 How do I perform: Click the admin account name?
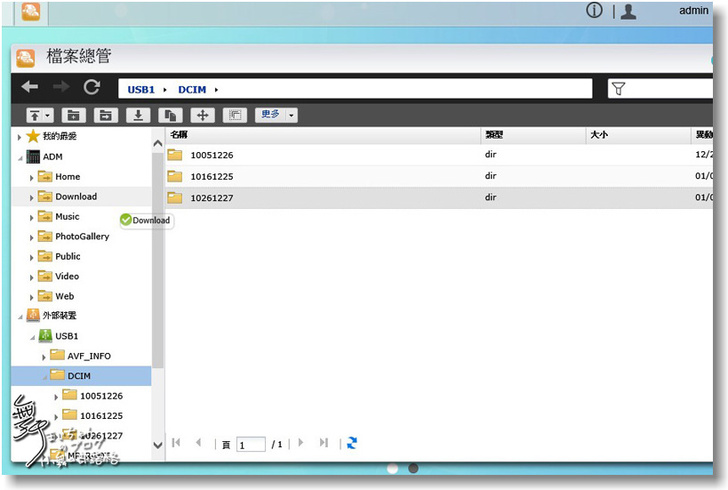click(694, 10)
